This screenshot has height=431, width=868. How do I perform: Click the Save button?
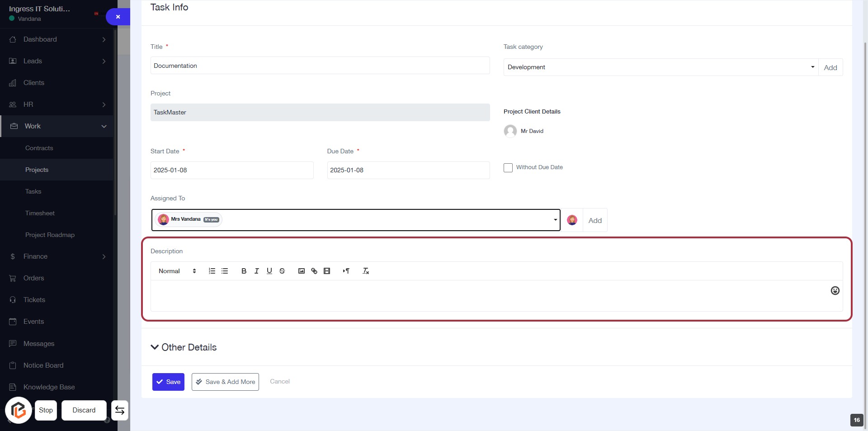click(x=168, y=382)
